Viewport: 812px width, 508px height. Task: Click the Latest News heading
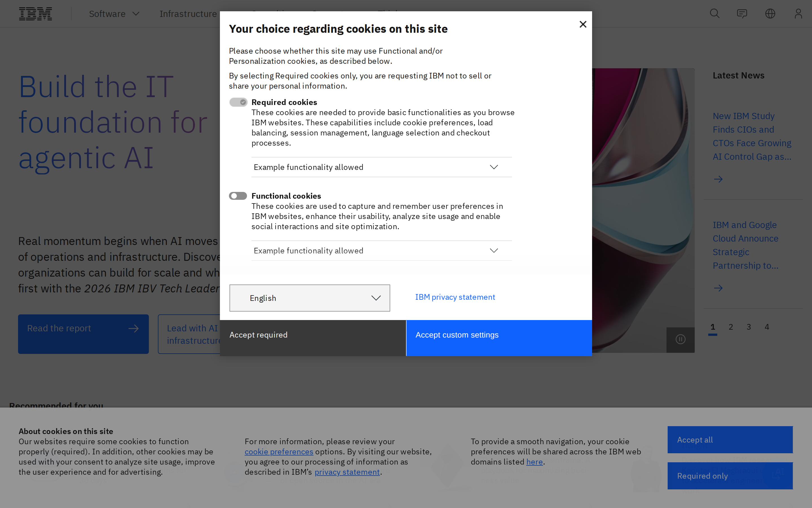tap(738, 76)
